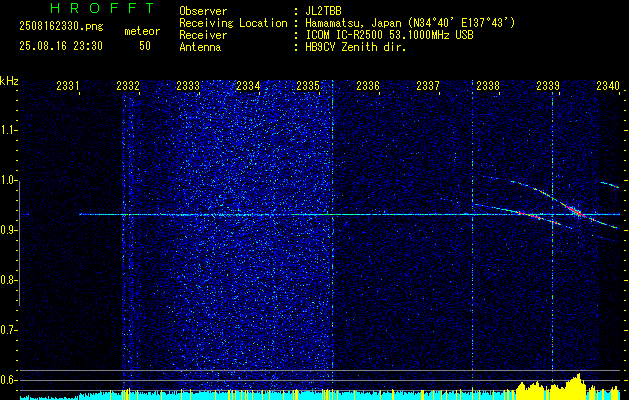This screenshot has height=400, width=629.
Task: Click the 2338 time axis marker
Action: point(488,86)
